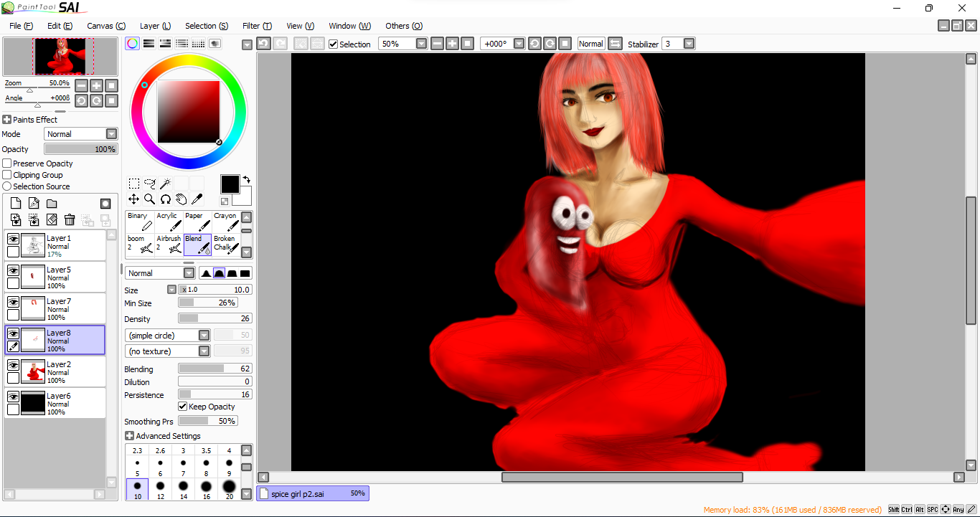The image size is (980, 517).
Task: Select the Lasso tool
Action: click(x=150, y=184)
